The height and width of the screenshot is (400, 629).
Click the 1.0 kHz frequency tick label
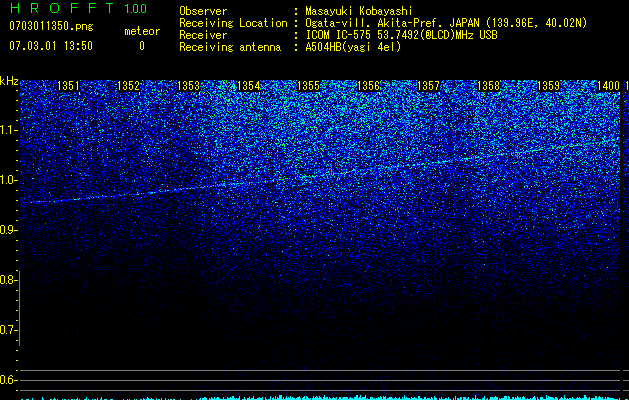coord(8,180)
